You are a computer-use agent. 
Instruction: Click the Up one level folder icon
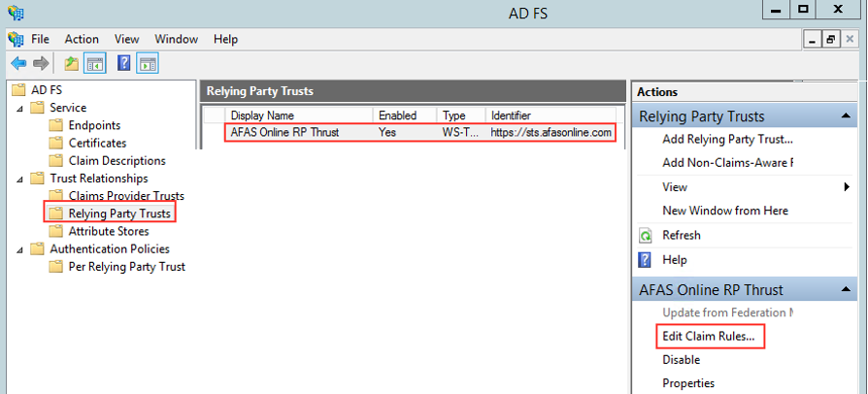pyautogui.click(x=71, y=64)
